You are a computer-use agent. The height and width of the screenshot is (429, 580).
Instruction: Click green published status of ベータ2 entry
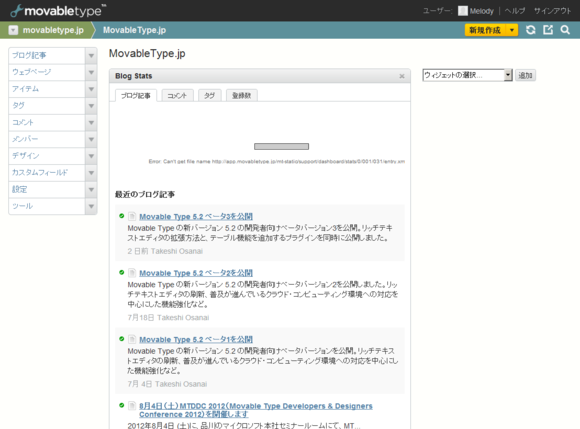point(121,272)
